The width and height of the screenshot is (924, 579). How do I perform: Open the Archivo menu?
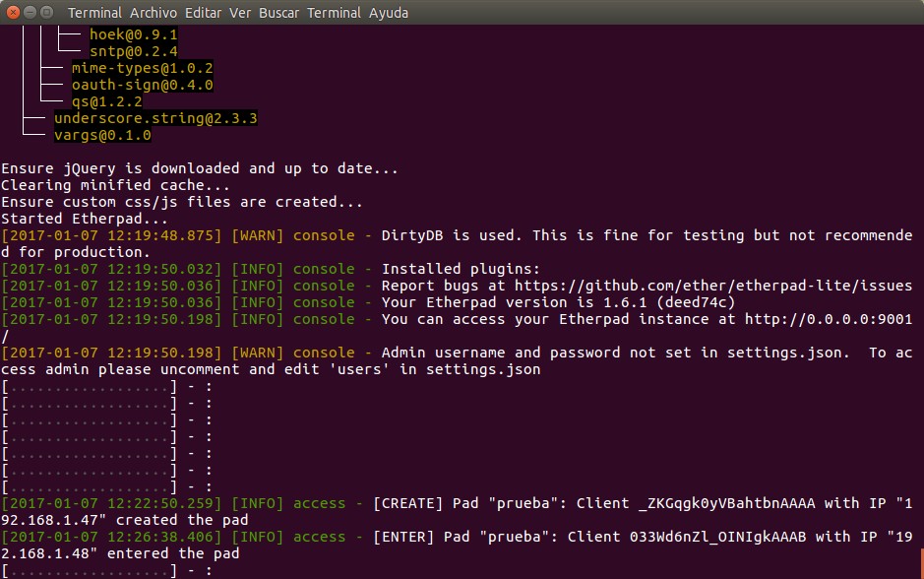pyautogui.click(x=155, y=13)
